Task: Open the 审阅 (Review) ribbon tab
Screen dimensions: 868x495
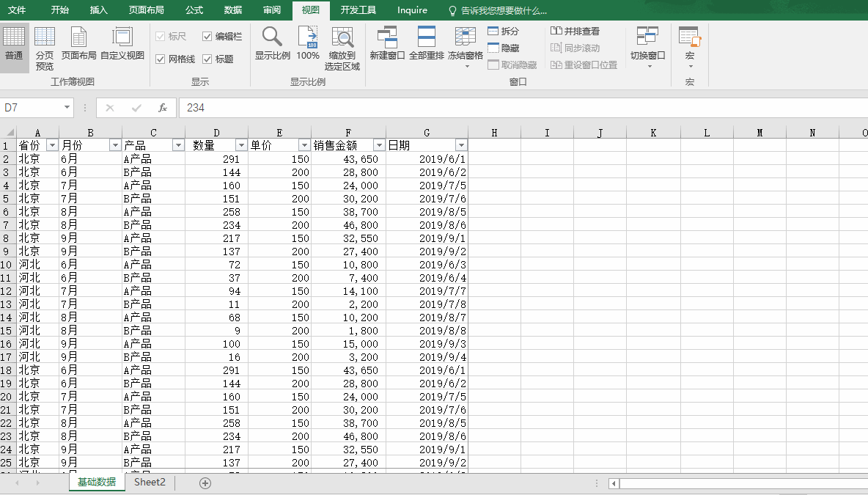Action: [x=272, y=10]
